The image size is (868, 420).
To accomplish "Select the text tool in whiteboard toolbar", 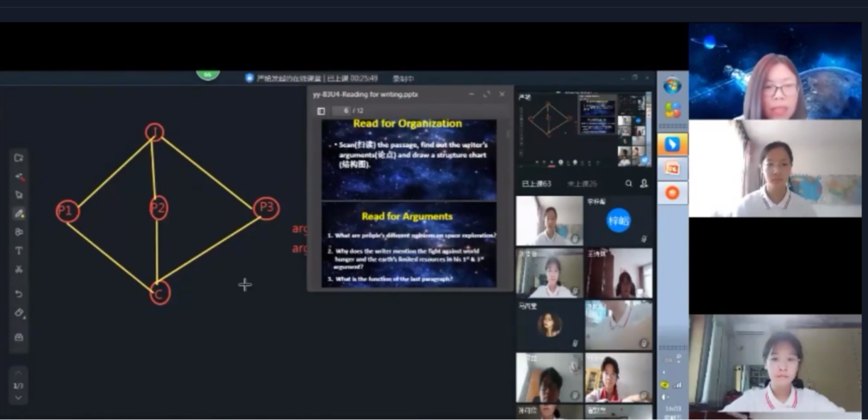I will click(x=19, y=250).
